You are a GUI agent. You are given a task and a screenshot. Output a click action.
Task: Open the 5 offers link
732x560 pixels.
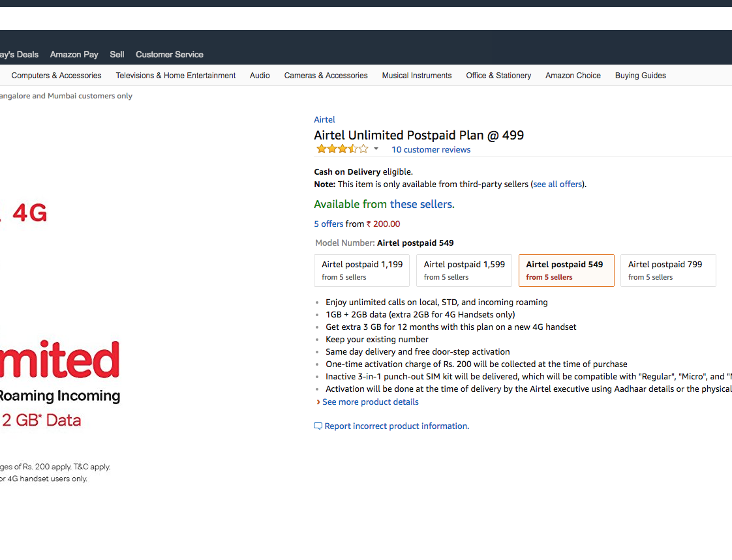pos(329,224)
